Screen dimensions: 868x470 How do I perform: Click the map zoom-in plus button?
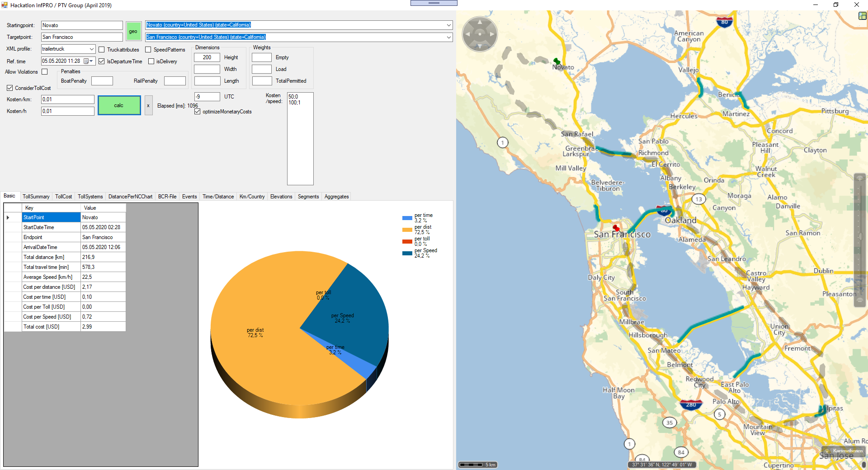coord(860,179)
